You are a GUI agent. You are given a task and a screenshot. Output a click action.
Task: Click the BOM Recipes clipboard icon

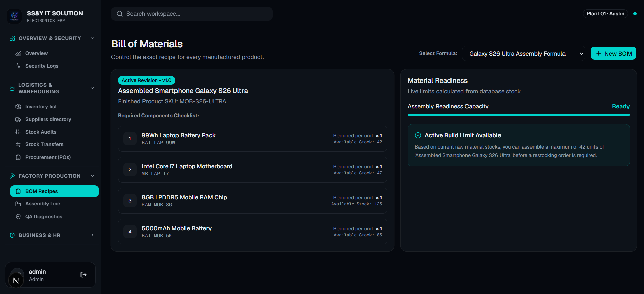(18, 191)
